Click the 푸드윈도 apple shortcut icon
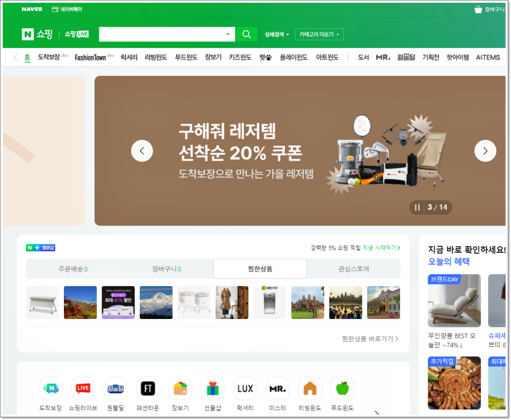The image size is (511, 420). tap(342, 388)
